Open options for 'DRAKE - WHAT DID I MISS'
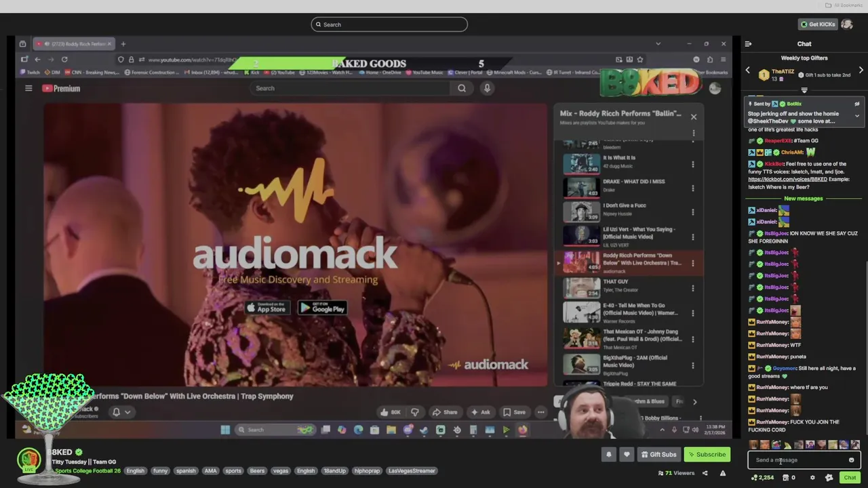The height and width of the screenshot is (488, 868). click(693, 188)
